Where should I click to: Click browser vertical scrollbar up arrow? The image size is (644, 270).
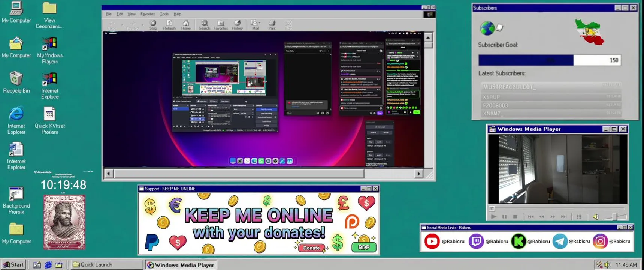click(x=428, y=37)
